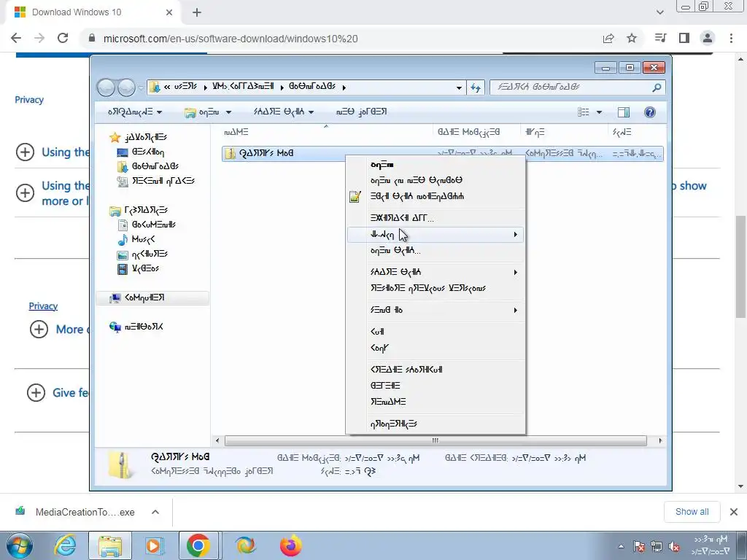The width and height of the screenshot is (747, 560).
Task: Click the muted volume icon in system tray
Action: 673,547
